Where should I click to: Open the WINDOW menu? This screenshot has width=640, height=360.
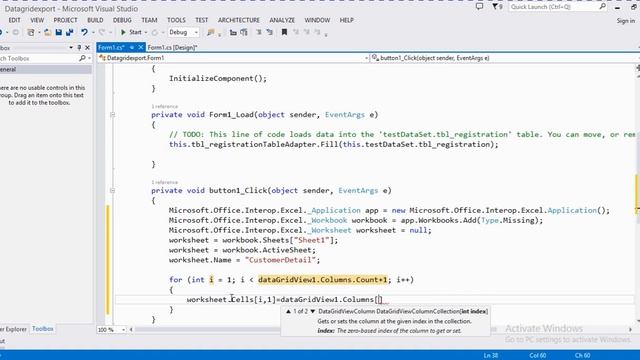(317, 20)
